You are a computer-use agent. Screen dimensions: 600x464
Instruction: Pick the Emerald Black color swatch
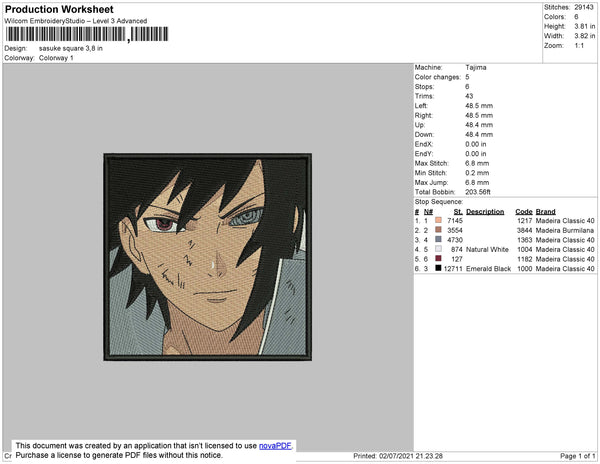pos(438,268)
